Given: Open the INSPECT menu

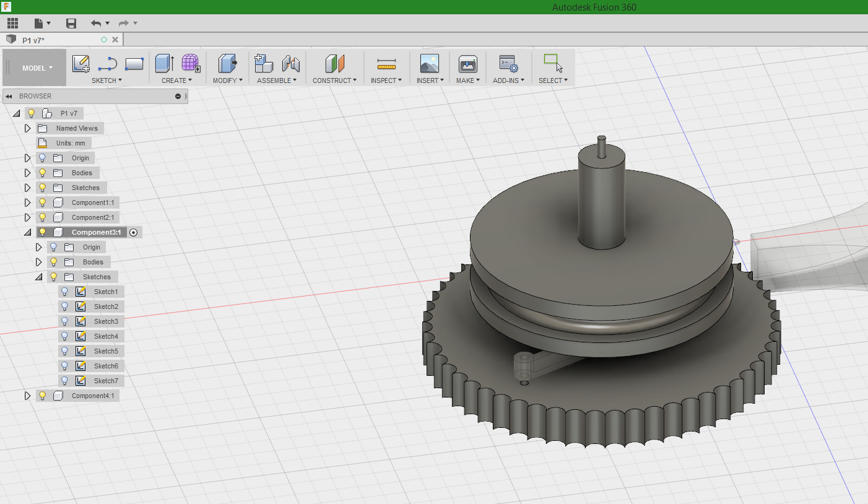Looking at the screenshot, I should (386, 80).
